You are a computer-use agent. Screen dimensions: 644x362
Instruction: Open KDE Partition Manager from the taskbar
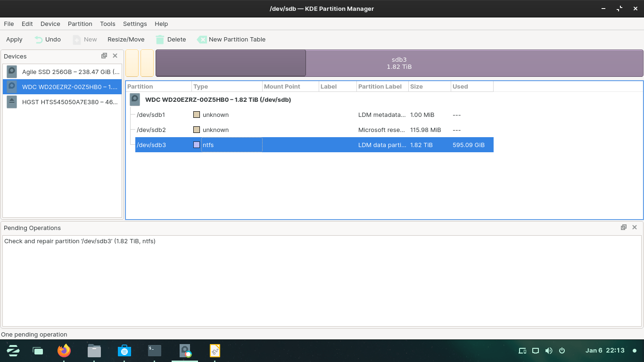(x=185, y=351)
